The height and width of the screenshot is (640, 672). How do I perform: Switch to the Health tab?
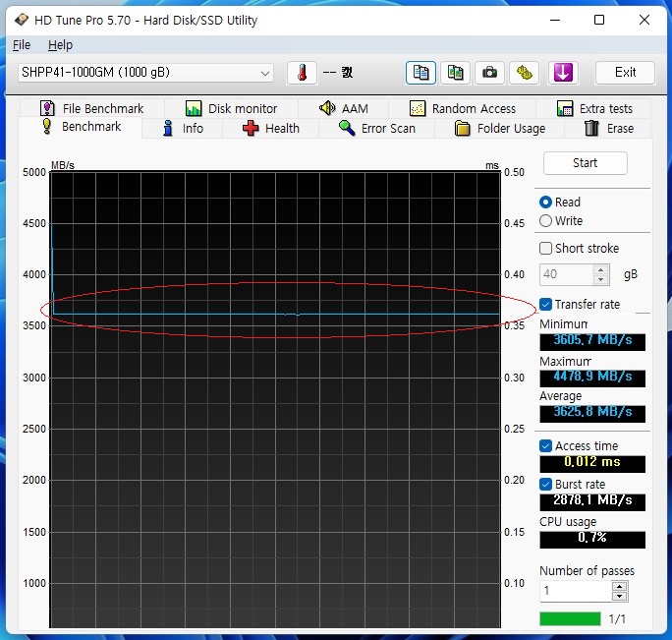click(271, 128)
